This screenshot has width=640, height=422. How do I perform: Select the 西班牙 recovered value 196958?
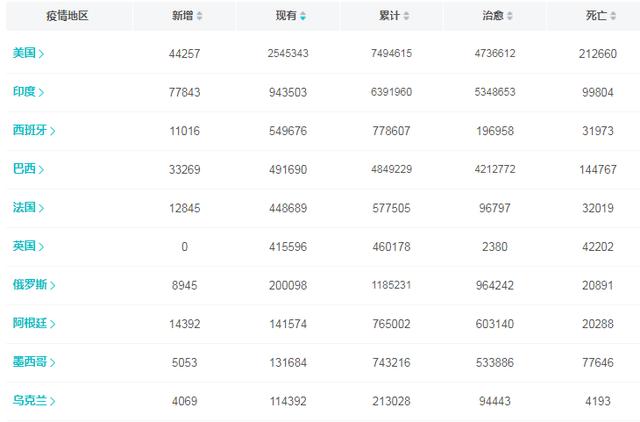coord(495,131)
